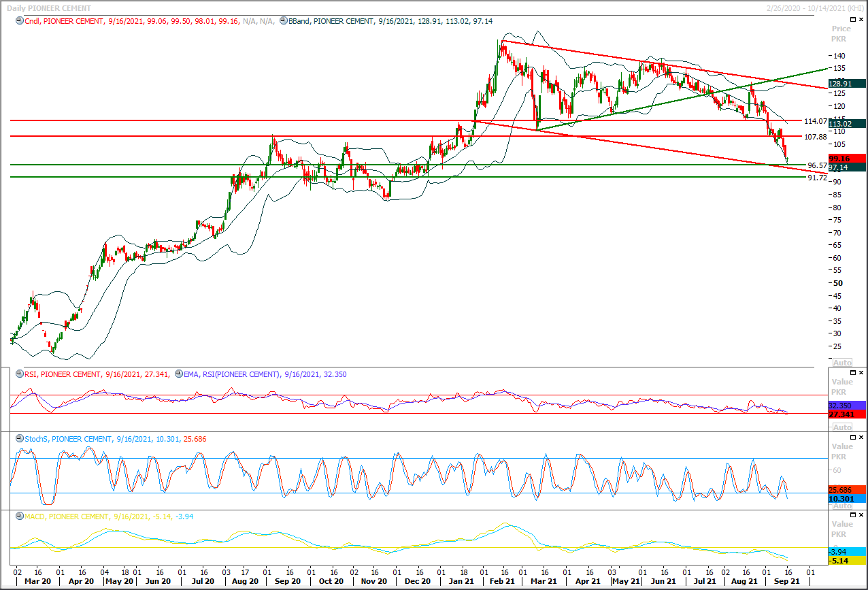Click the clock icon beside EMA legend

(x=179, y=374)
